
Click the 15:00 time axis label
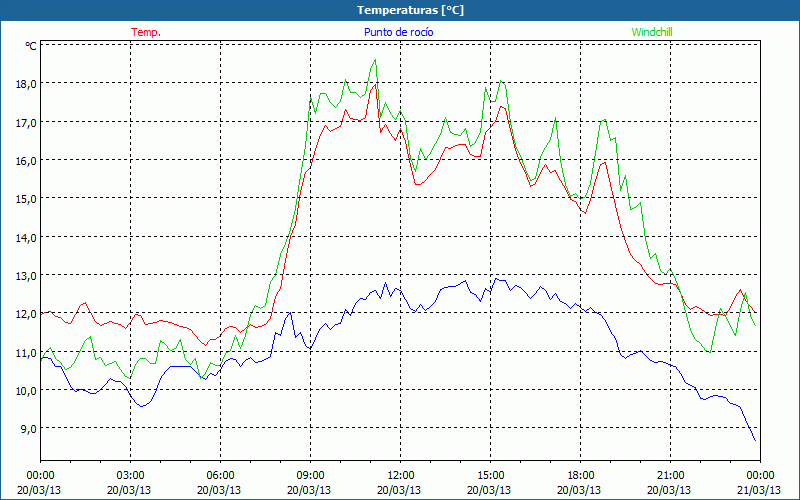click(x=491, y=476)
